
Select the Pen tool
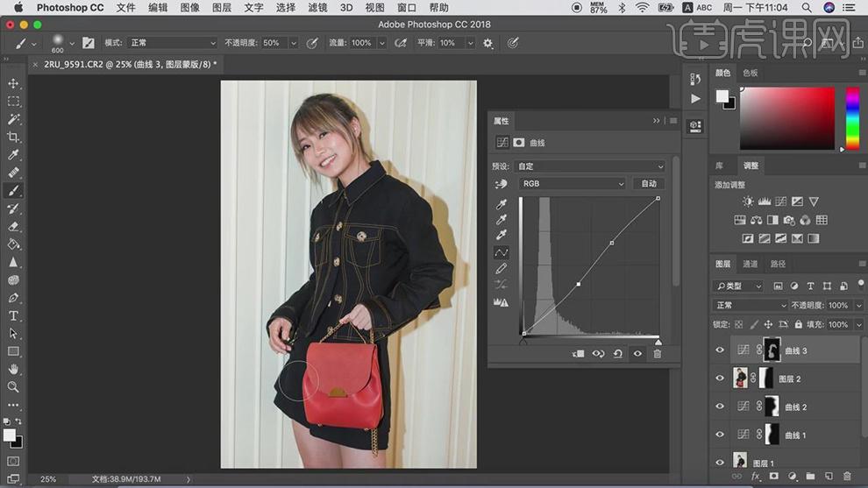click(x=13, y=298)
